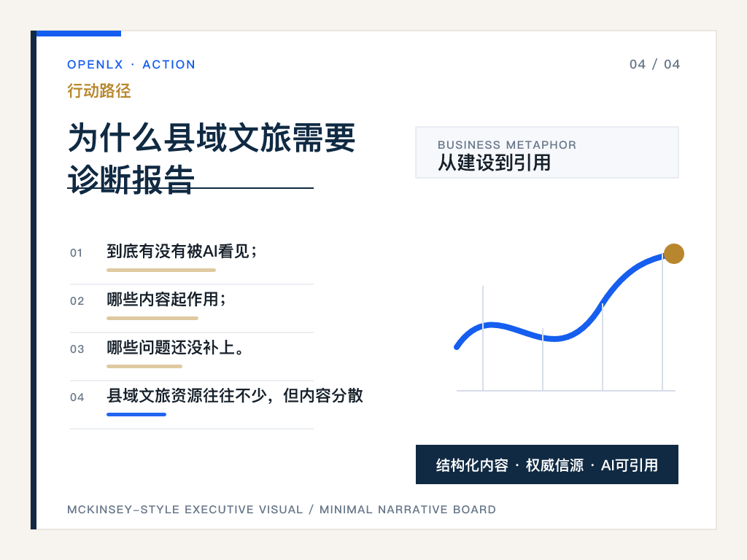Viewport: 747px width, 560px height.
Task: Click the number '04' in the list
Action: (x=77, y=397)
